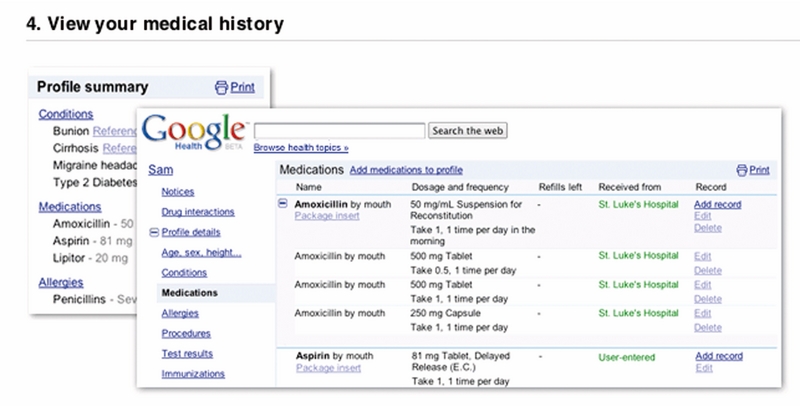The height and width of the screenshot is (406, 800).
Task: Collapse the Amoxicillin medication group
Action: [x=284, y=204]
